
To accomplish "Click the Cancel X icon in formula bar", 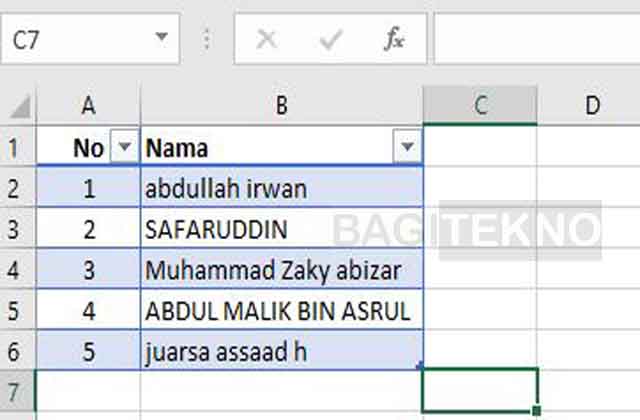I will 266,39.
